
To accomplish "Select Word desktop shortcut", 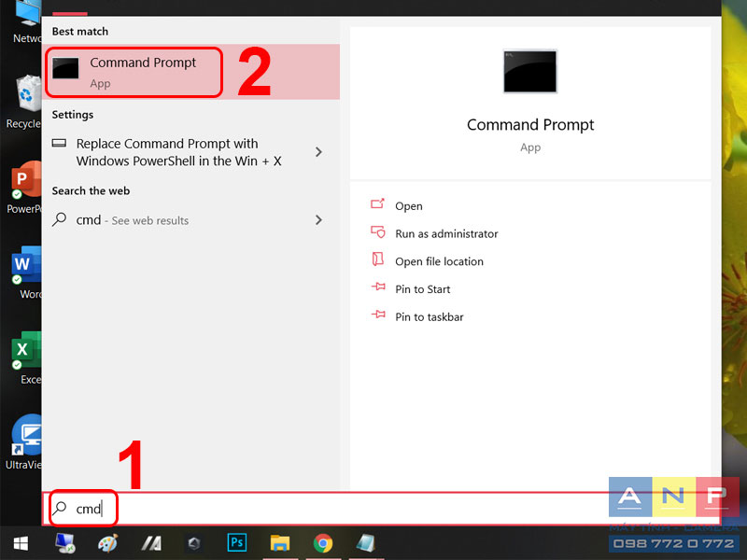I will click(26, 273).
